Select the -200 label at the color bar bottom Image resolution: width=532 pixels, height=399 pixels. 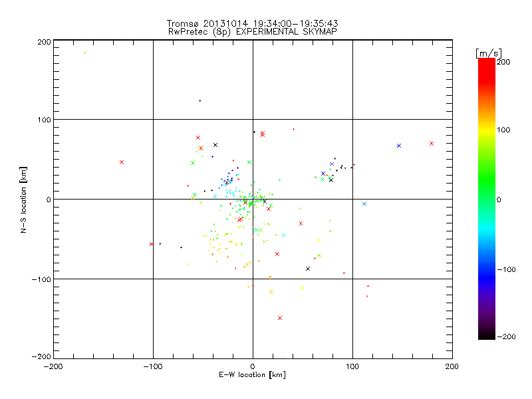(x=506, y=336)
